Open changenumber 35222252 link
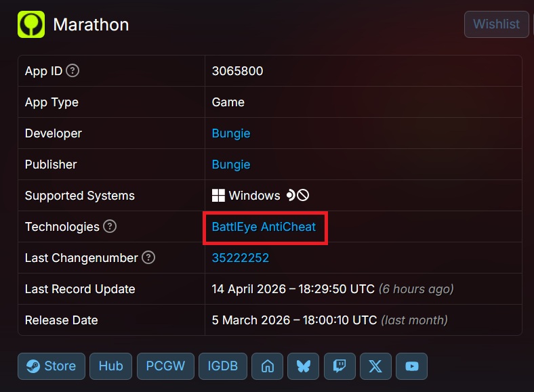Viewport: 534px width, 392px height. [241, 258]
